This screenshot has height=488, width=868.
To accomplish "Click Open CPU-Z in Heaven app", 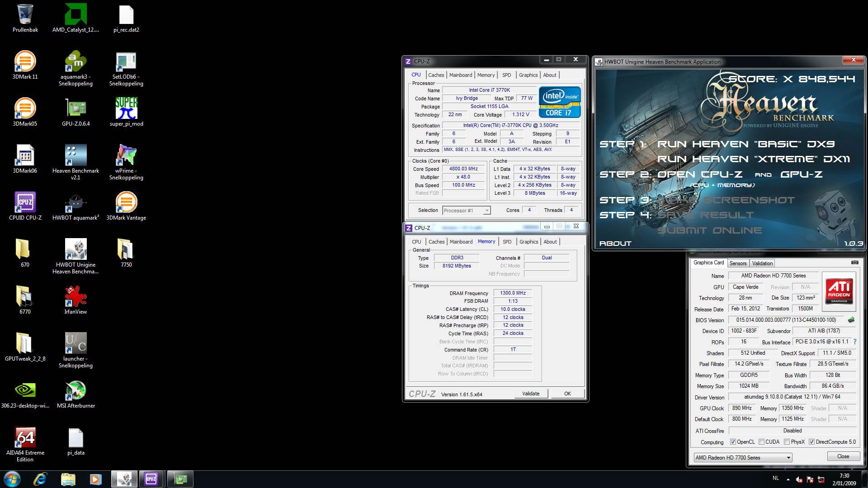I will click(701, 174).
